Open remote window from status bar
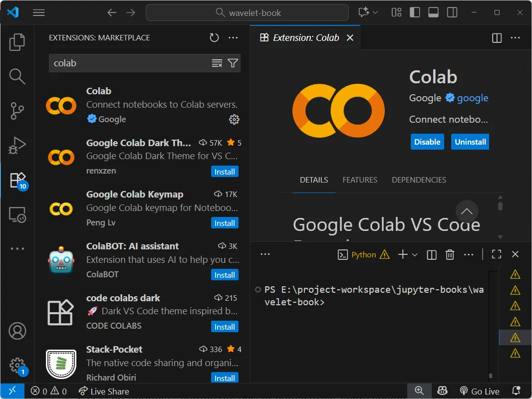The height and width of the screenshot is (399, 532). (x=12, y=391)
